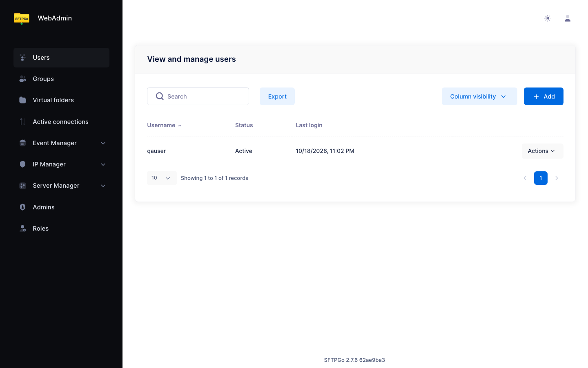Open Active connections in the sidebar
588x368 pixels.
coord(61,121)
